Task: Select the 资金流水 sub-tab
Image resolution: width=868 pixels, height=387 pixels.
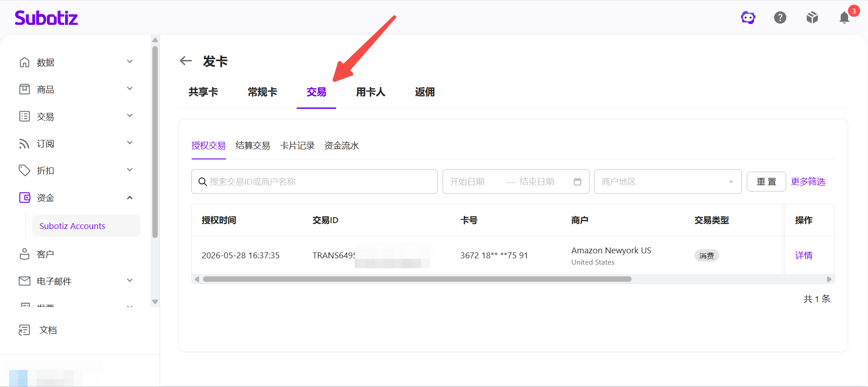Action: tap(341, 145)
